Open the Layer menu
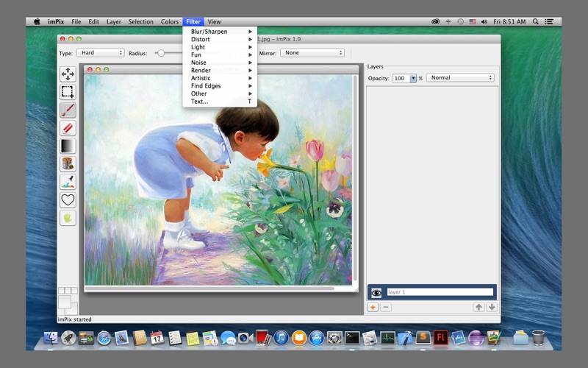 point(114,22)
